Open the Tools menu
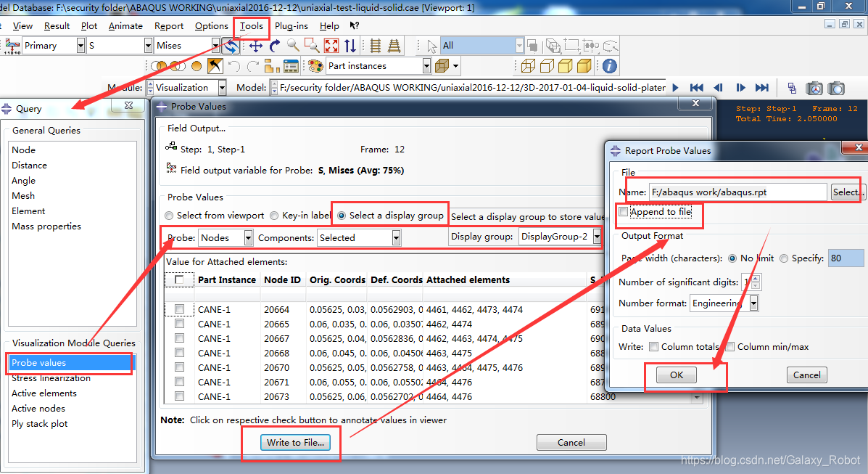The width and height of the screenshot is (868, 474). coord(252,26)
